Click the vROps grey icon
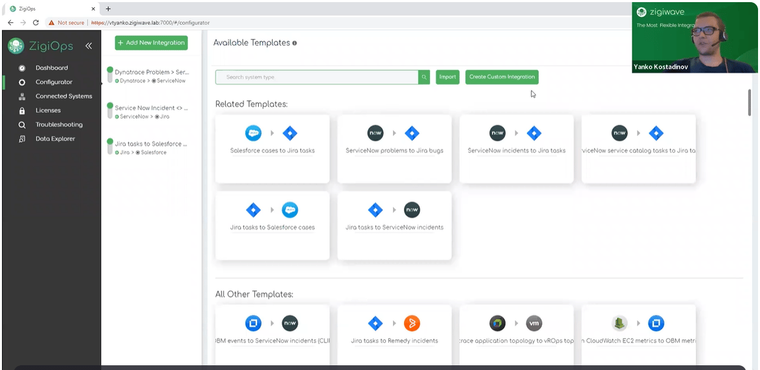 click(534, 323)
